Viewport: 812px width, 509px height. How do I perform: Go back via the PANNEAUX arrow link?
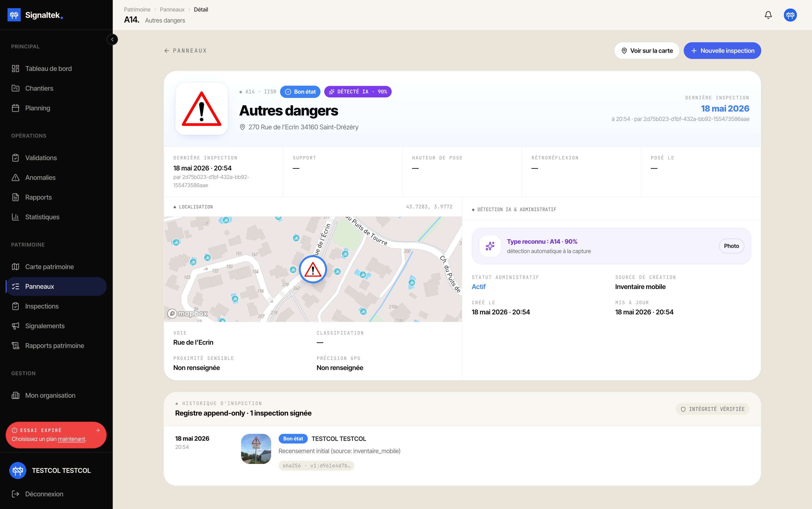(186, 50)
